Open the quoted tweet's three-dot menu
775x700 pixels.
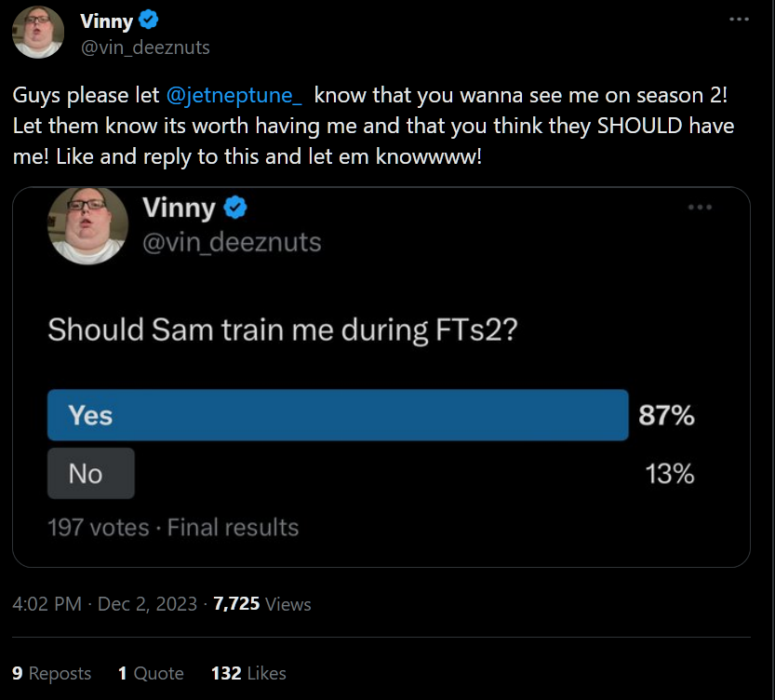coord(699,208)
